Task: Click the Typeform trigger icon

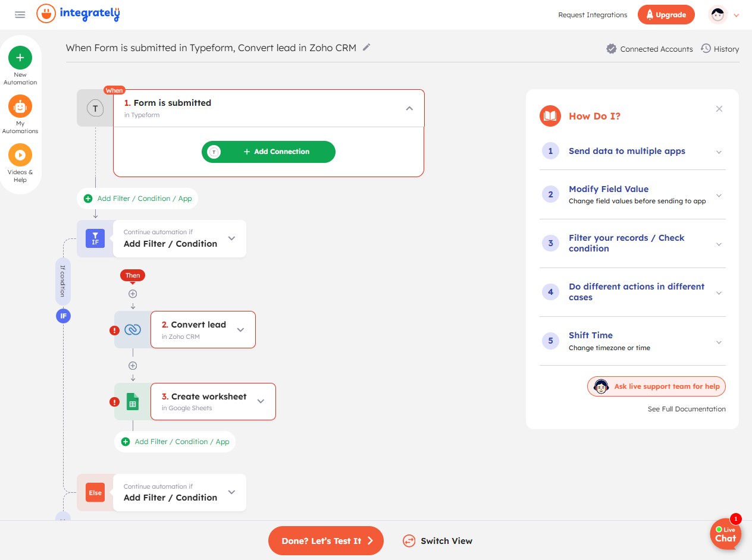Action: [95, 108]
